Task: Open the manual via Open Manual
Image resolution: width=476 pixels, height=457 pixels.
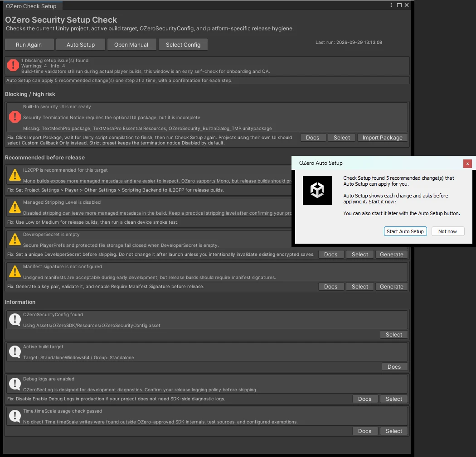Action: (131, 44)
